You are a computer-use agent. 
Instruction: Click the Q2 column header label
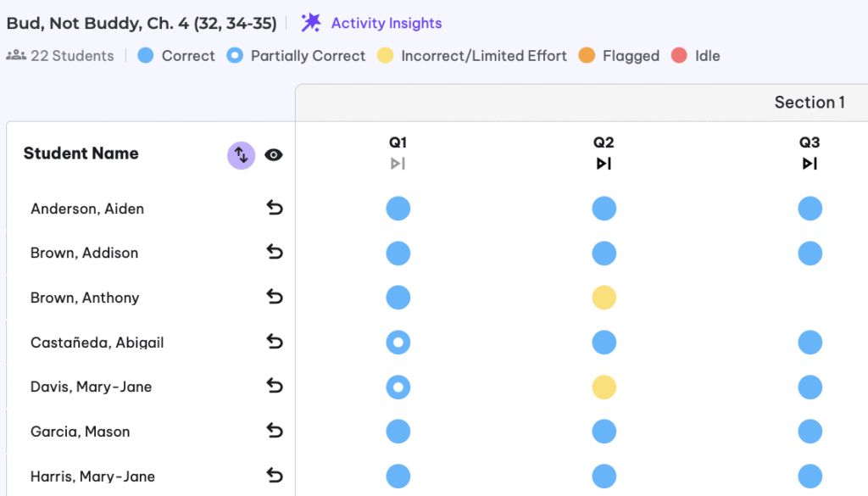(604, 142)
